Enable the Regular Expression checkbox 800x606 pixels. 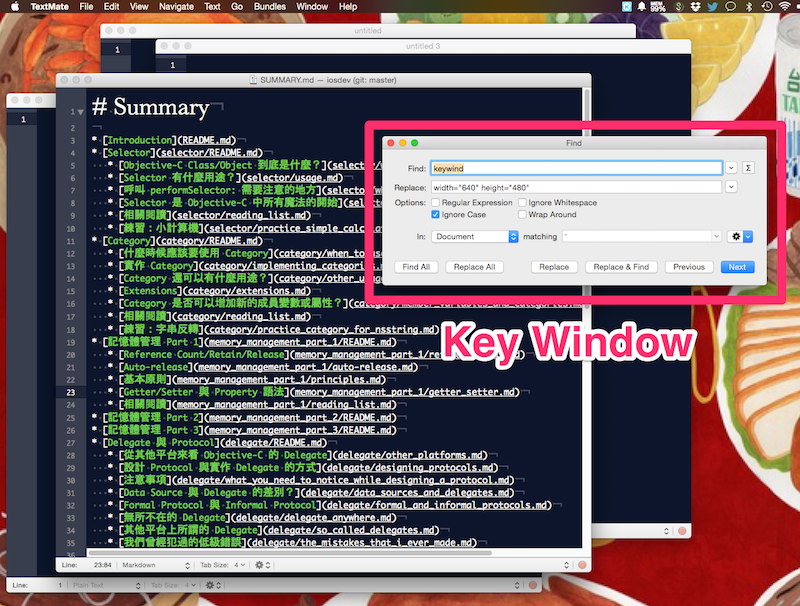(x=435, y=202)
